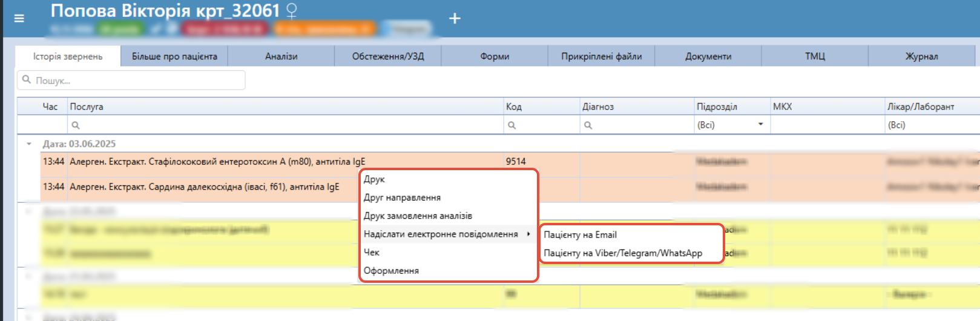Click the Послуга filter input

(x=286, y=125)
